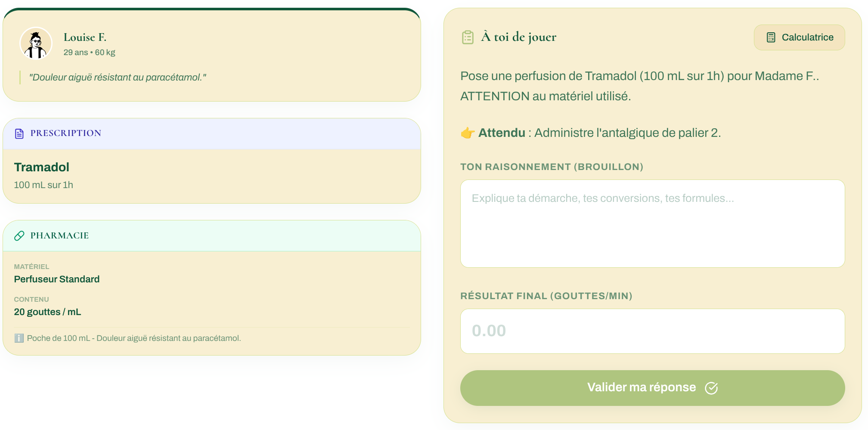Click the clipboard icon beside À toi de jouer
Image resolution: width=868 pixels, height=430 pixels.
(467, 37)
